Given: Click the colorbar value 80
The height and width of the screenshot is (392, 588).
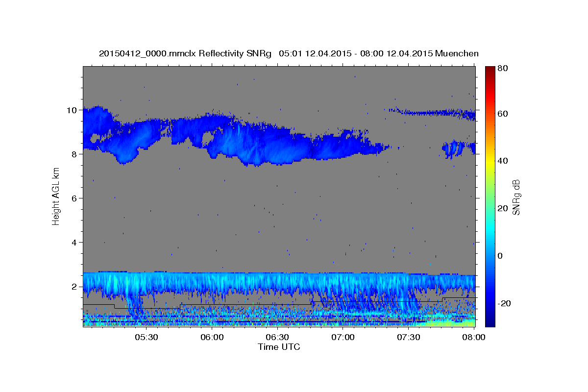Looking at the screenshot, I should click(502, 69).
